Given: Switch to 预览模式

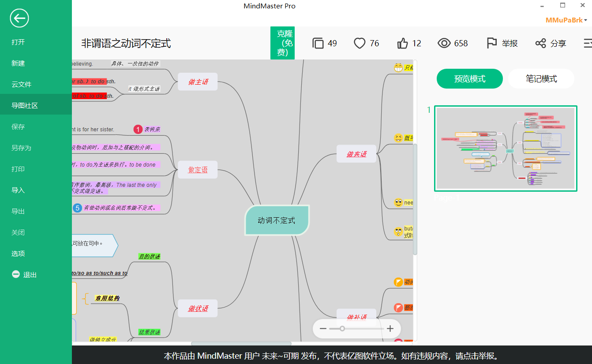Looking at the screenshot, I should [x=470, y=79].
